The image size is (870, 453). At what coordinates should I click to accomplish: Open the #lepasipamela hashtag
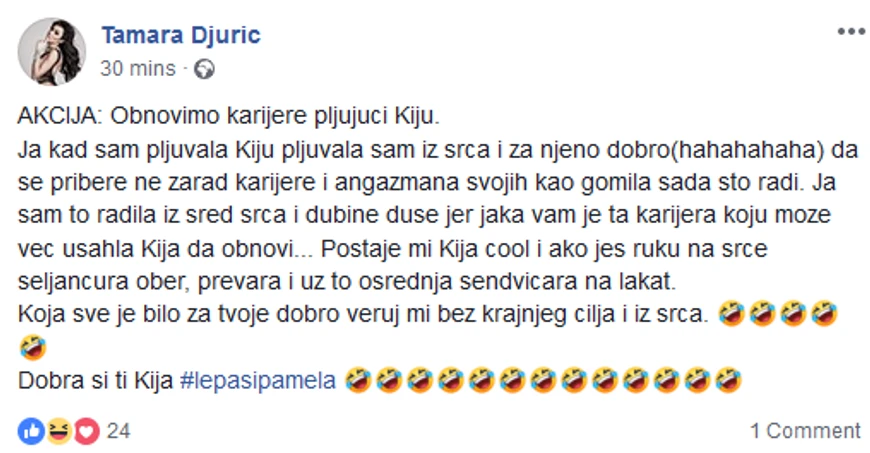(258, 381)
